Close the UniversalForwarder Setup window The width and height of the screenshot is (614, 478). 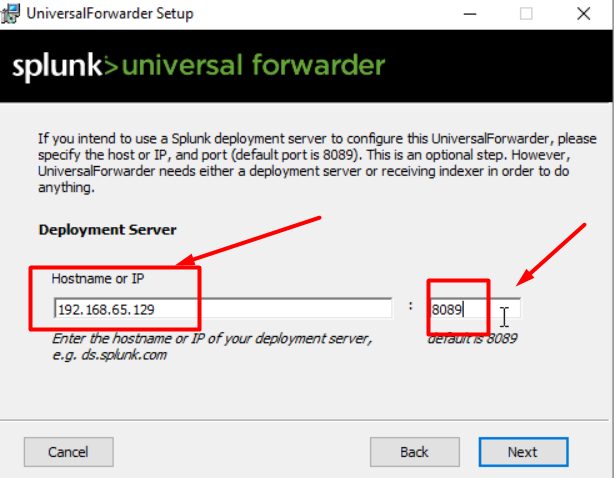(x=583, y=14)
